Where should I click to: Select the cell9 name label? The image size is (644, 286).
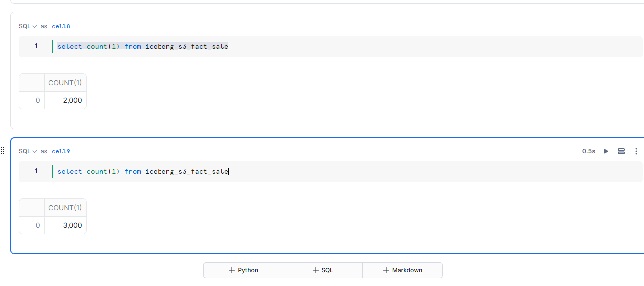click(61, 151)
